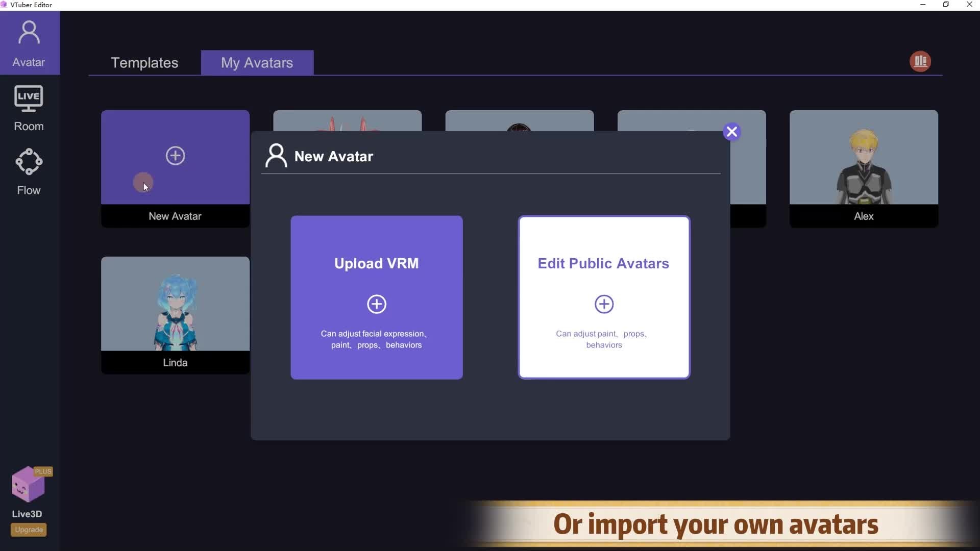Select the My Avatars tab
The width and height of the screenshot is (980, 551).
tap(257, 63)
